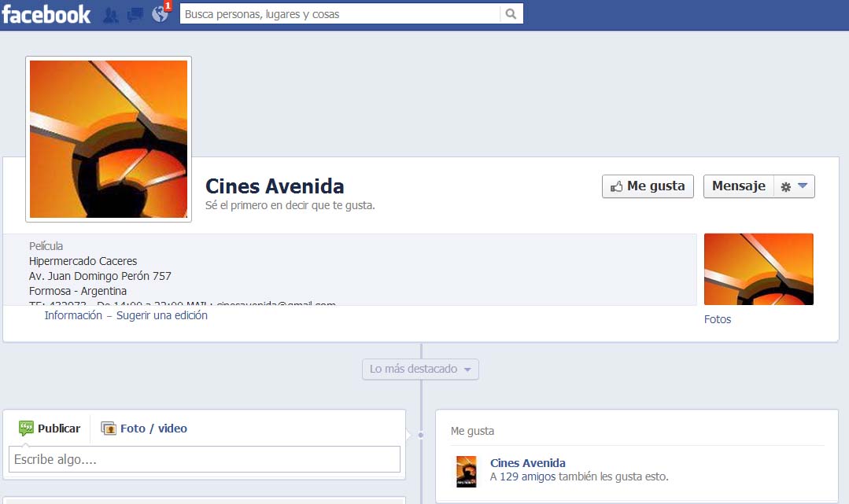Viewport: 849px width, 504px height.
Task: Click the Formosa - Argentina text
Action: (x=78, y=291)
